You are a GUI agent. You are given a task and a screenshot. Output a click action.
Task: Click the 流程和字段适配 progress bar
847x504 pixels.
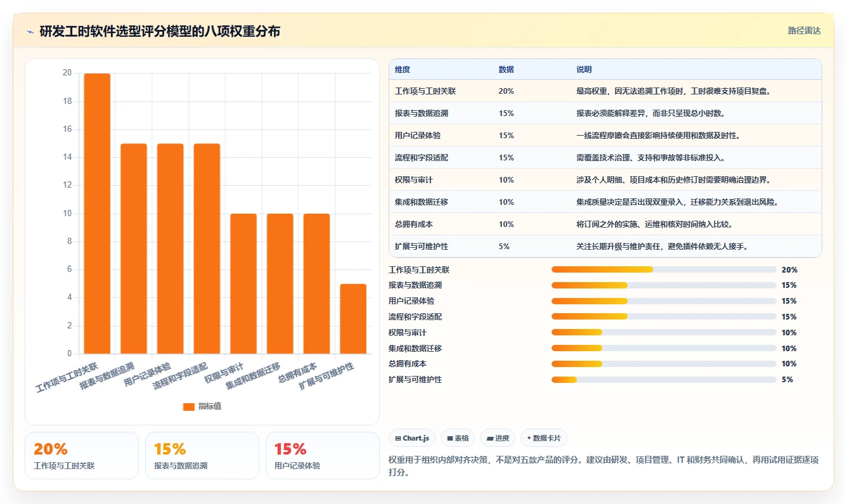(x=664, y=317)
